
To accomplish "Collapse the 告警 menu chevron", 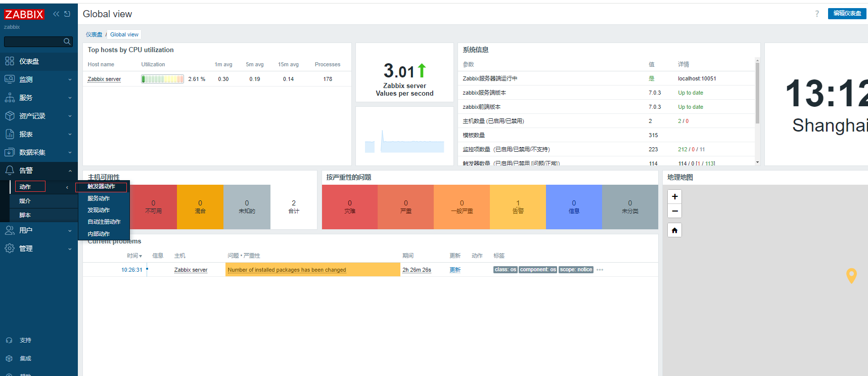I will (70, 171).
